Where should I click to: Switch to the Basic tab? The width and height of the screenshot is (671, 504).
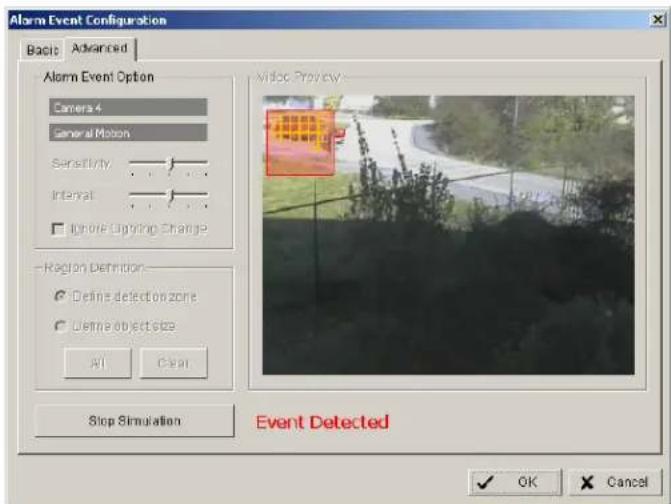pyautogui.click(x=42, y=50)
